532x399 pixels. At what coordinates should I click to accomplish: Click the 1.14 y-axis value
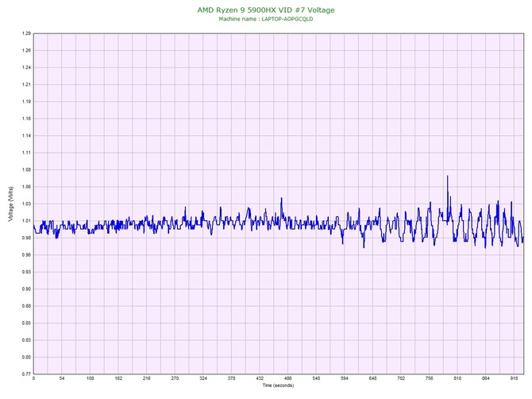pos(26,135)
